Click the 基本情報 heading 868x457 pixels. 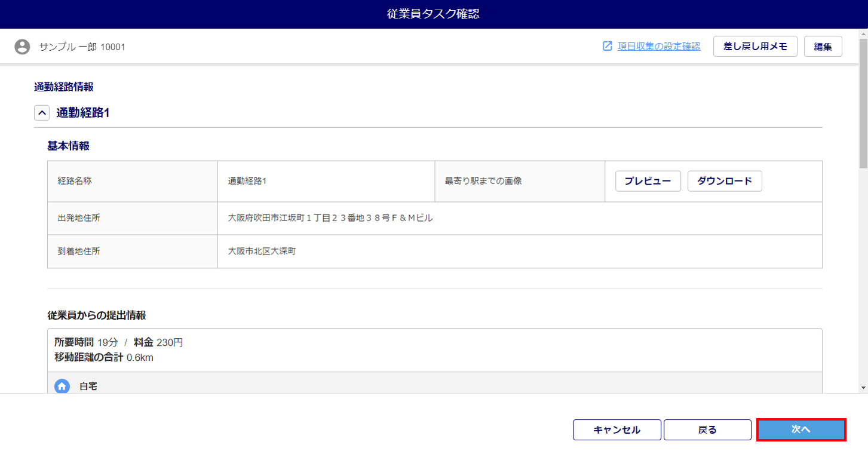pyautogui.click(x=69, y=146)
